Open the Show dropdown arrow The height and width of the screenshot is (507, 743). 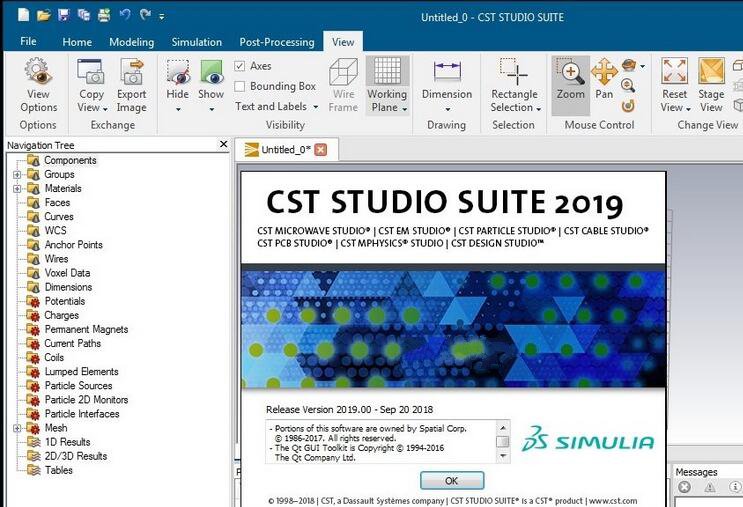(x=211, y=109)
